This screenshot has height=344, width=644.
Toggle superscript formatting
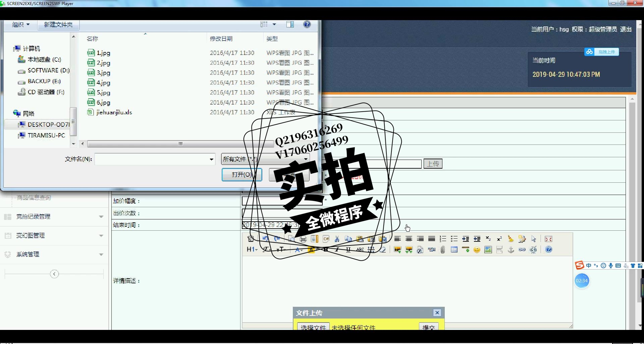[499, 239]
